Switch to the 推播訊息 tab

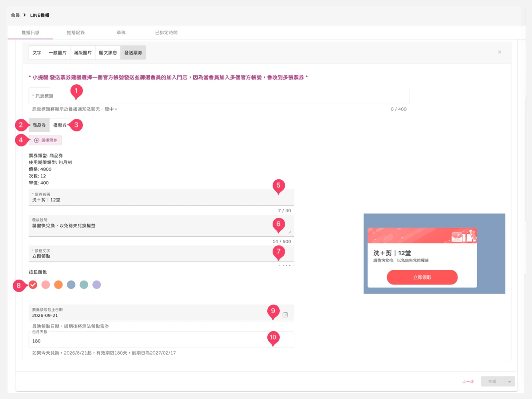click(x=31, y=32)
